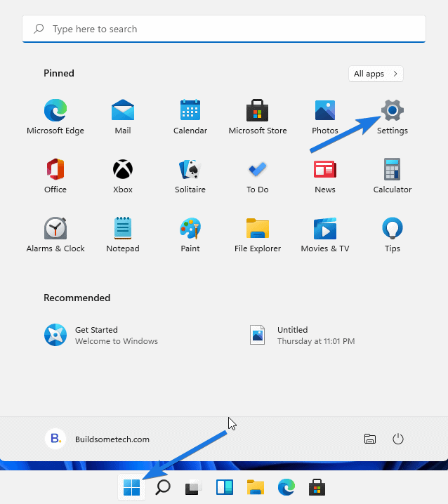This screenshot has width=448, height=504.
Task: Open Microsoft Edge from pinned apps
Action: pos(55,117)
